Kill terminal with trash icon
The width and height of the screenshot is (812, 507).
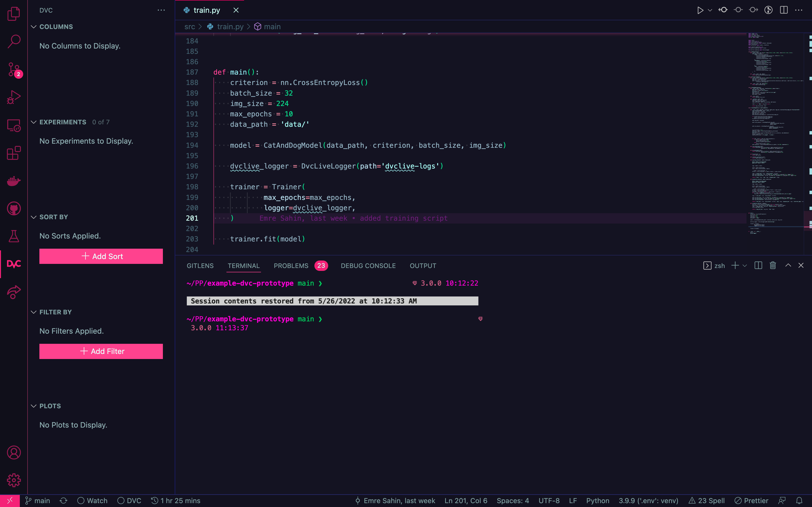pos(773,266)
